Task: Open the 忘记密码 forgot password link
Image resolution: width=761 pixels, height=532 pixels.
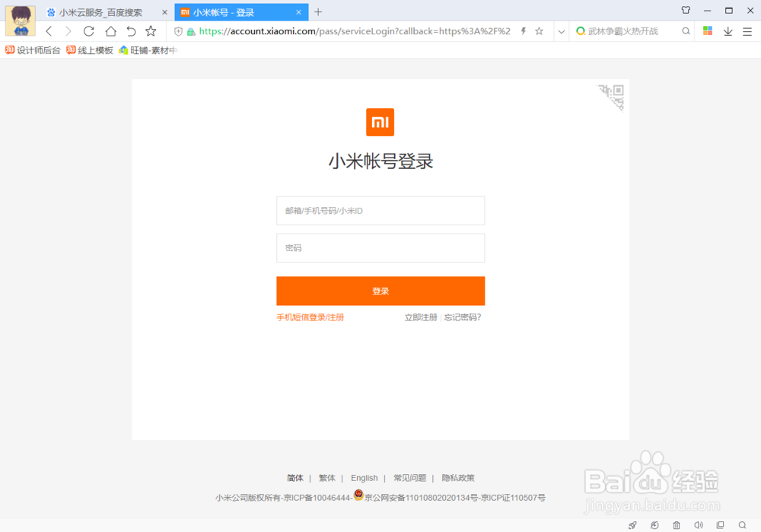Action: click(x=462, y=317)
